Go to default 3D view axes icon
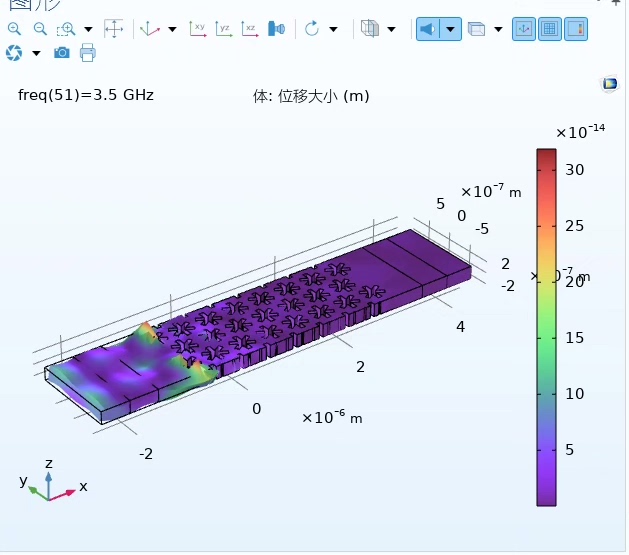Image resolution: width=629 pixels, height=555 pixels. 150,29
